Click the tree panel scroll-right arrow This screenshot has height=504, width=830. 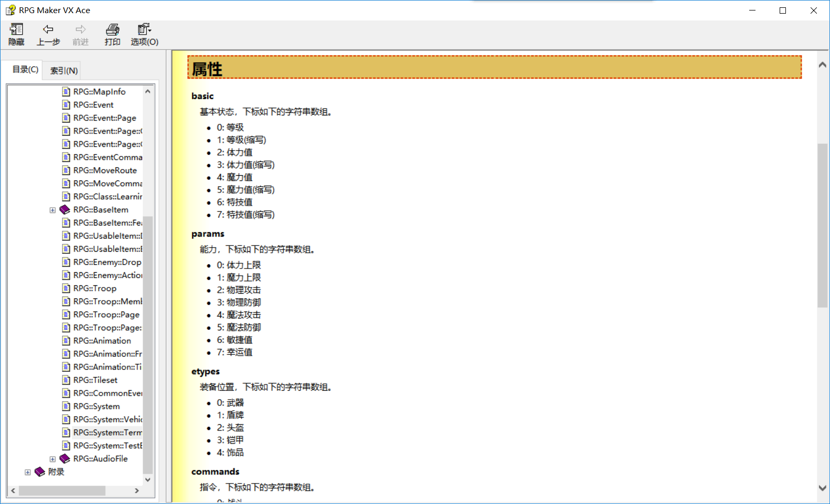point(137,491)
